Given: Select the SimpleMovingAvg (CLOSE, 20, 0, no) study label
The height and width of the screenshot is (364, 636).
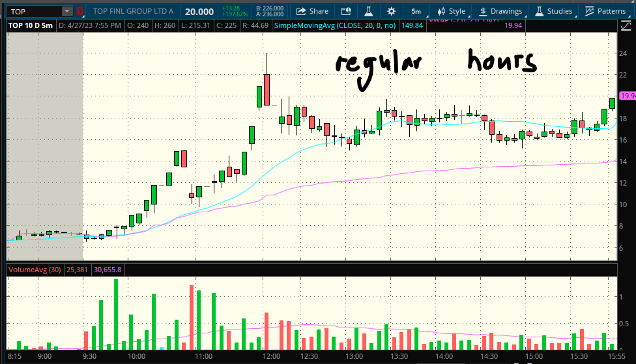Looking at the screenshot, I should [335, 25].
